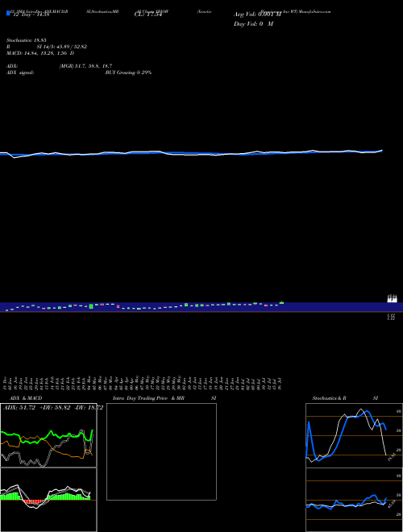This screenshot has height=532, width=403.
Task: Click the 'BUY Growing @ 29%' signal text
Action: (x=128, y=73)
